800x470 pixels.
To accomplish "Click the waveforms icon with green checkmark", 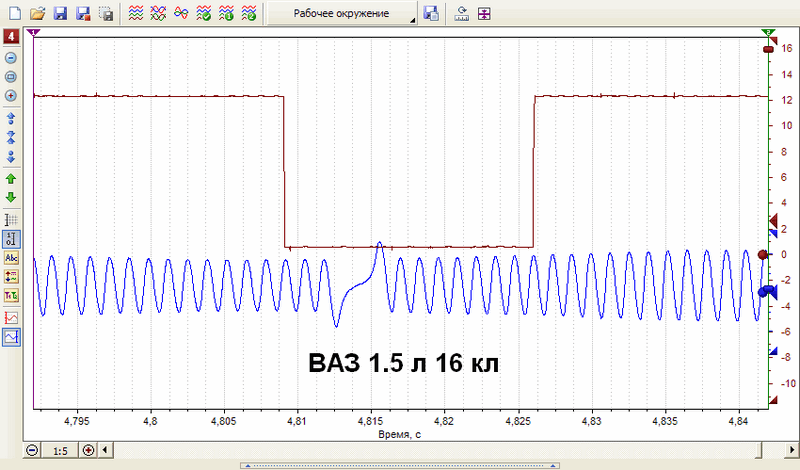I will coord(204,13).
